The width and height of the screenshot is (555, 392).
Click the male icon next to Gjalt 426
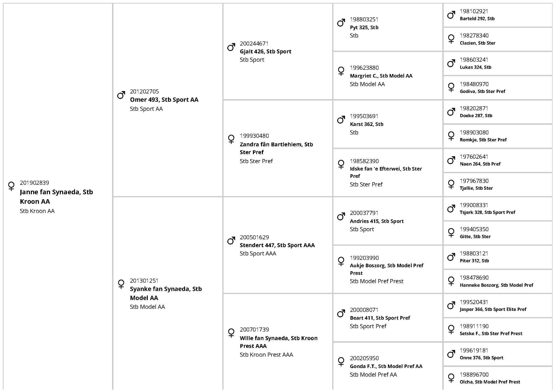tap(231, 47)
